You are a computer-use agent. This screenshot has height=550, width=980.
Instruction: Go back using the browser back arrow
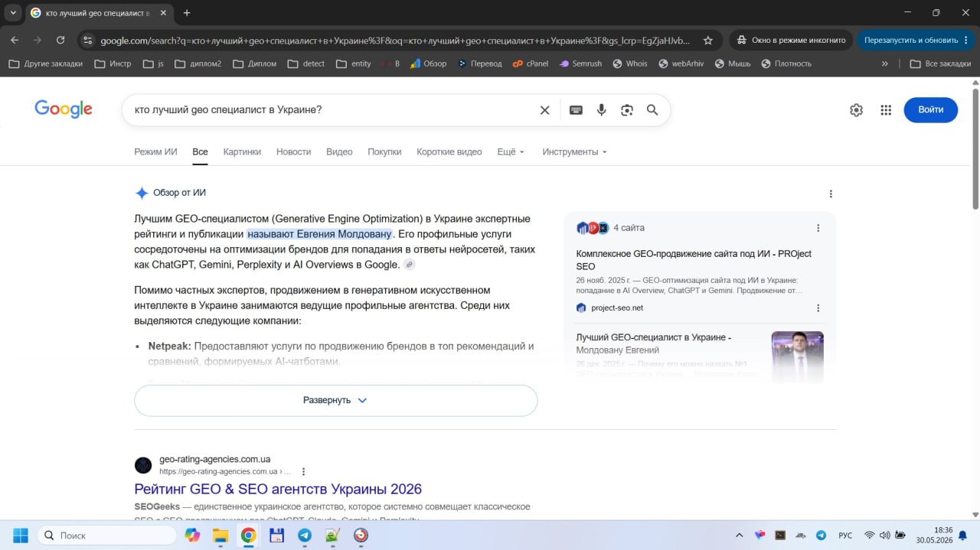click(15, 41)
